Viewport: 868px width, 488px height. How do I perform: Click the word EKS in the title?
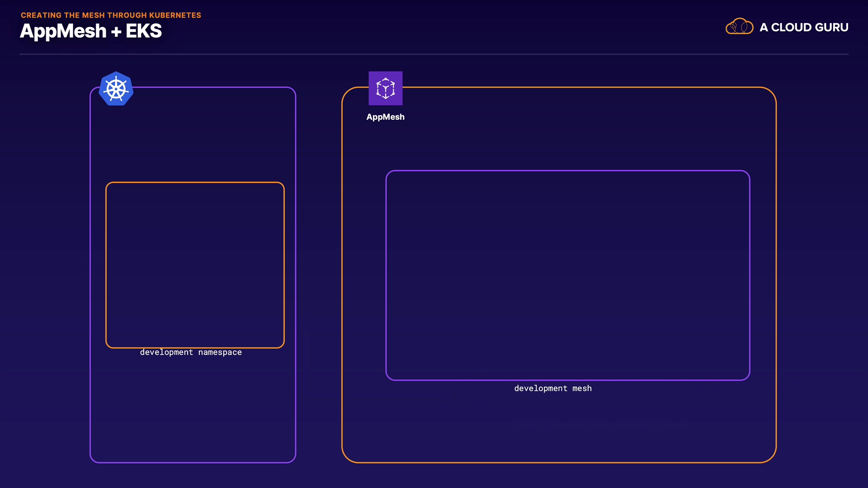[x=143, y=31]
